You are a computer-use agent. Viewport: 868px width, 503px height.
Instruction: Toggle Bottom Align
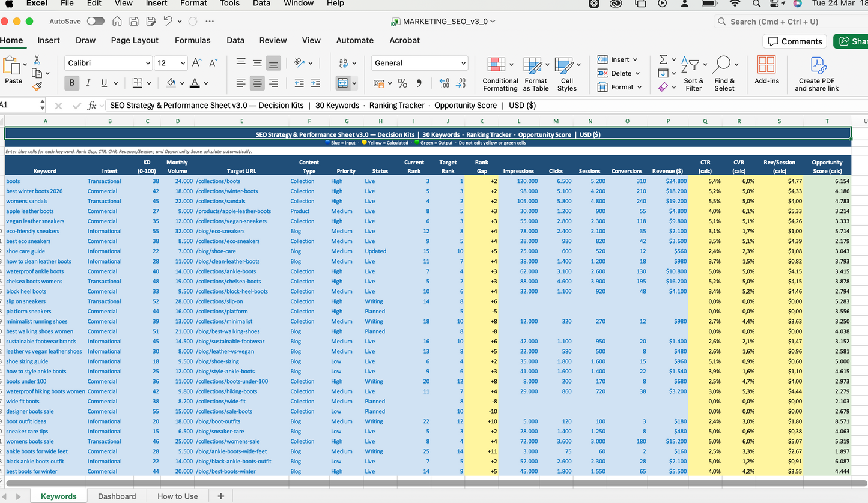(x=273, y=62)
